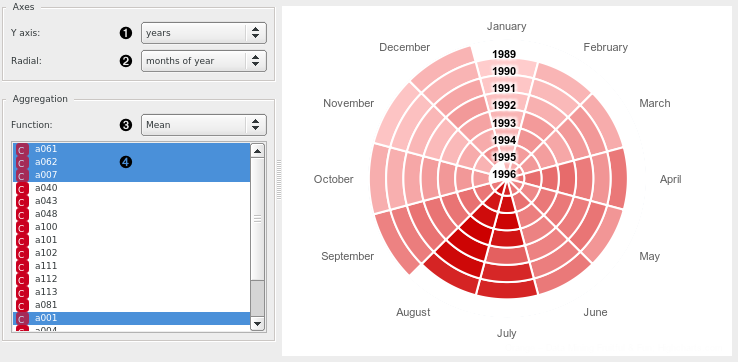Click the red C icon beside a112
The height and width of the screenshot is (362, 738).
(x=22, y=280)
